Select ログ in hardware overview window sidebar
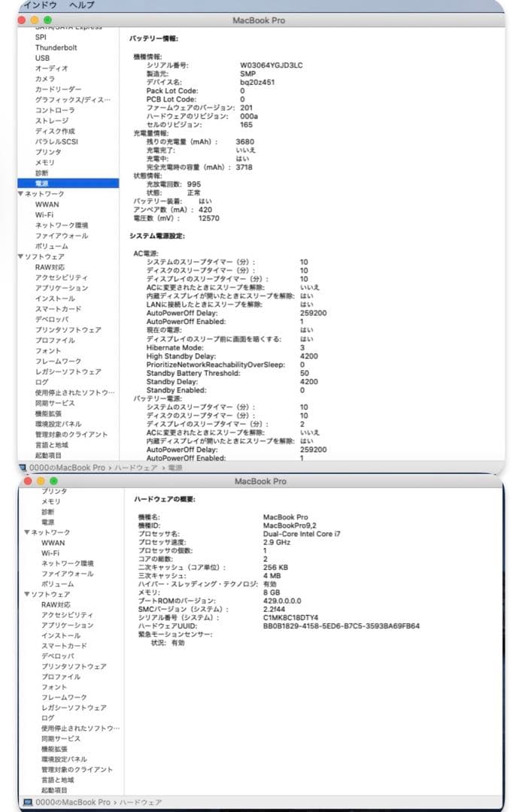 coord(47,718)
